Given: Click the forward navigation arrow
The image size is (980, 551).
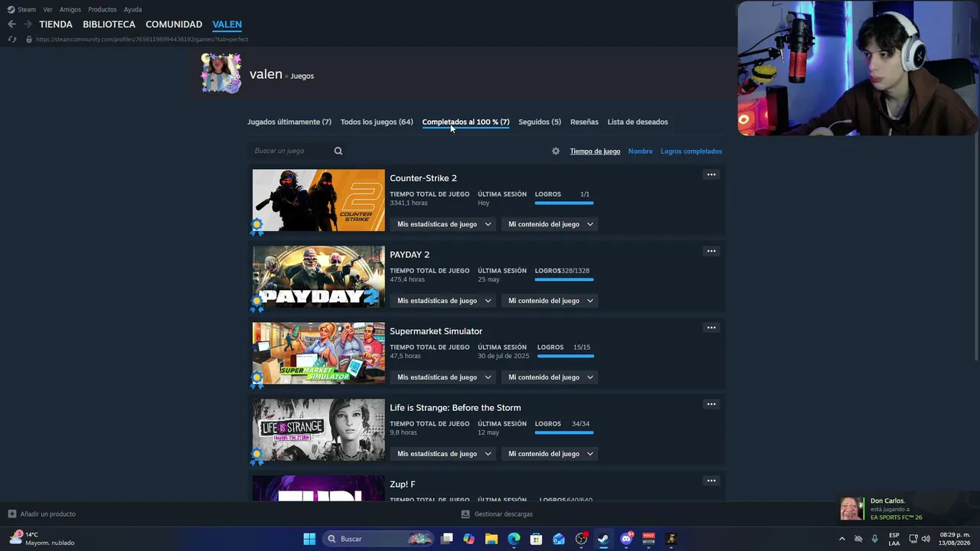Looking at the screenshot, I should pyautogui.click(x=28, y=24).
